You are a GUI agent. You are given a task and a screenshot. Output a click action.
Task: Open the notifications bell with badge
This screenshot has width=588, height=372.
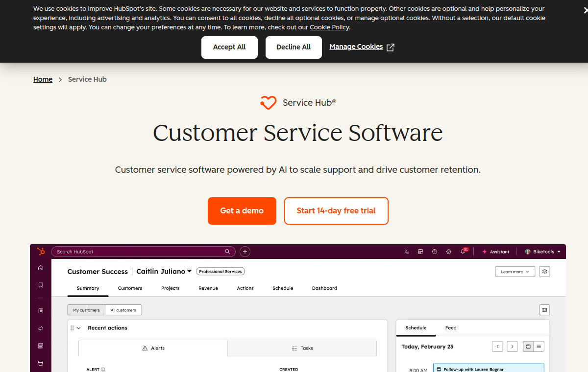pyautogui.click(x=464, y=251)
